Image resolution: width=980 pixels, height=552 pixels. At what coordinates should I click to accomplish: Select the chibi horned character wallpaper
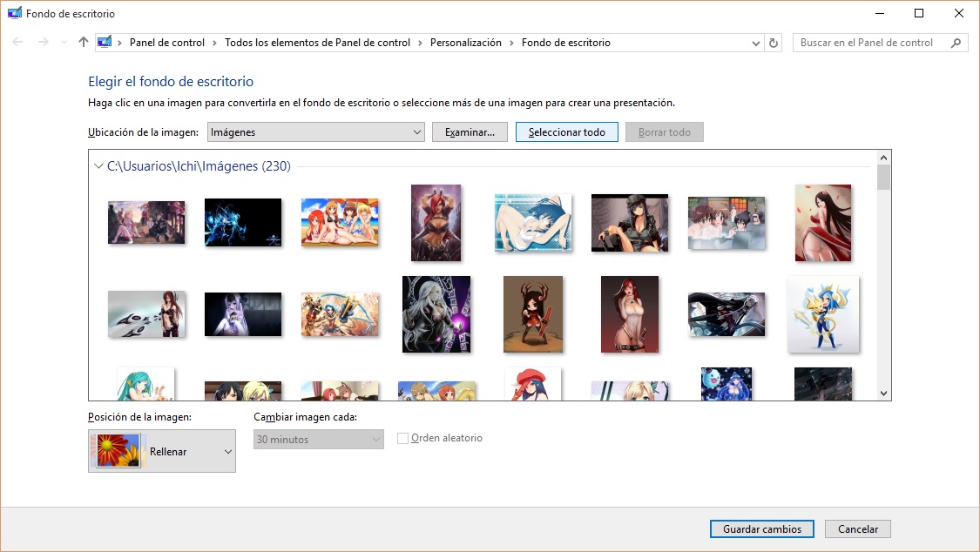click(x=533, y=314)
